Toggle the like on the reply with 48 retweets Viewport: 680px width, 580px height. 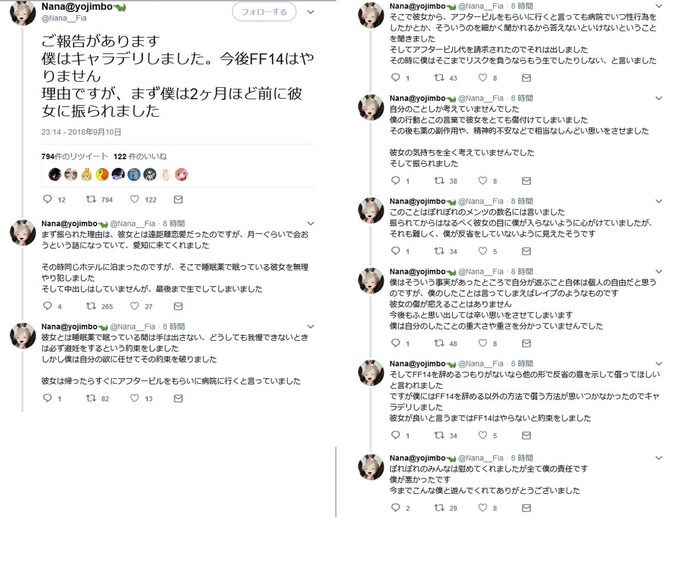pos(483,343)
